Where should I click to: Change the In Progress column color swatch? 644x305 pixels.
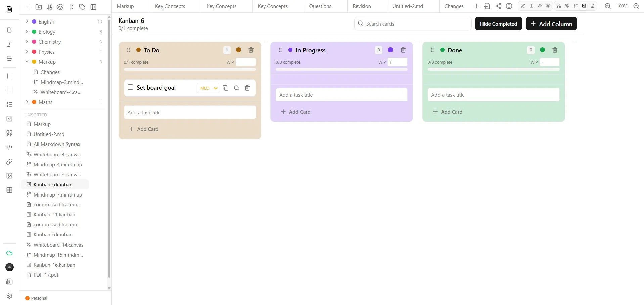click(390, 50)
